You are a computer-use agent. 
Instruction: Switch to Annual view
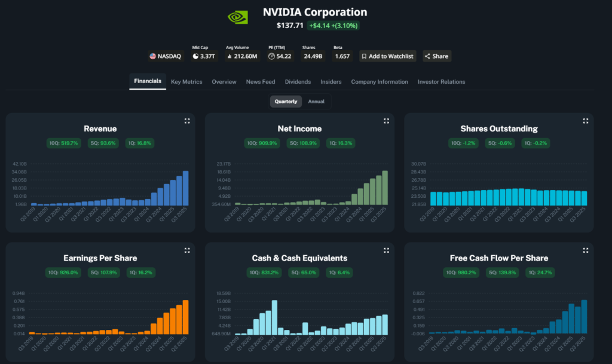coord(316,102)
